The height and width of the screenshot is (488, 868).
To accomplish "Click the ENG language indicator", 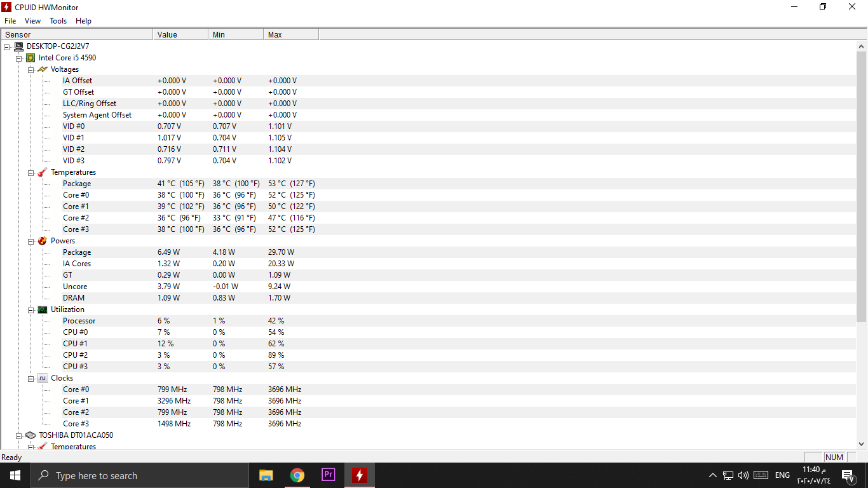I will (783, 475).
